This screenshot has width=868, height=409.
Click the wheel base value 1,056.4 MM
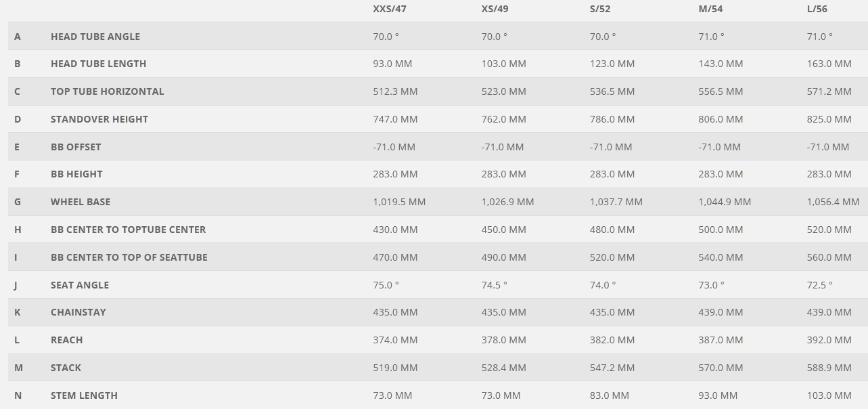pos(833,202)
